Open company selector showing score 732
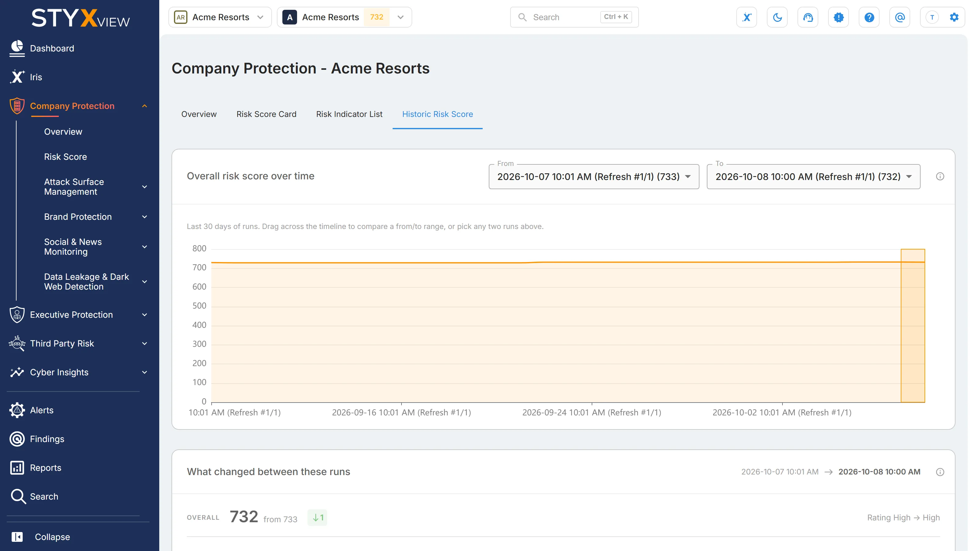This screenshot has height=551, width=980. (344, 17)
